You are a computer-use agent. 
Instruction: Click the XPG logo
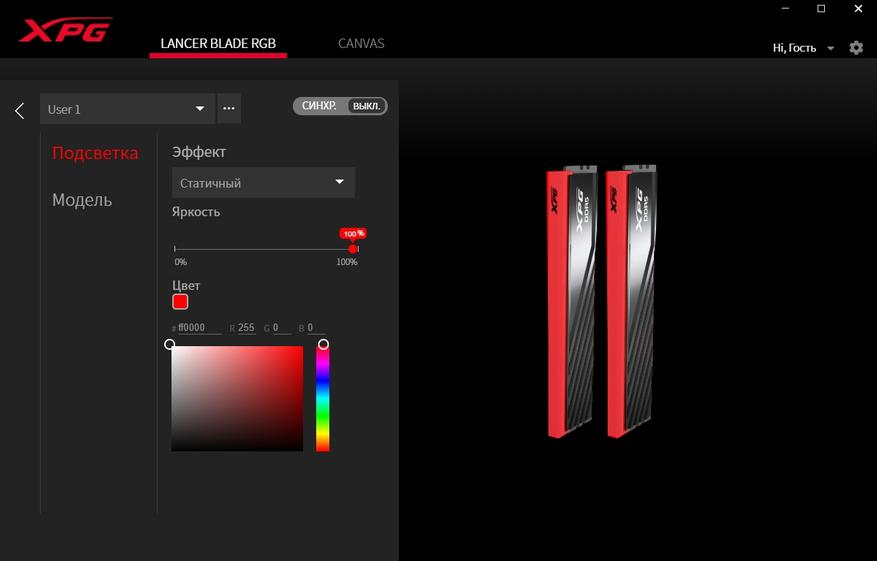click(65, 30)
